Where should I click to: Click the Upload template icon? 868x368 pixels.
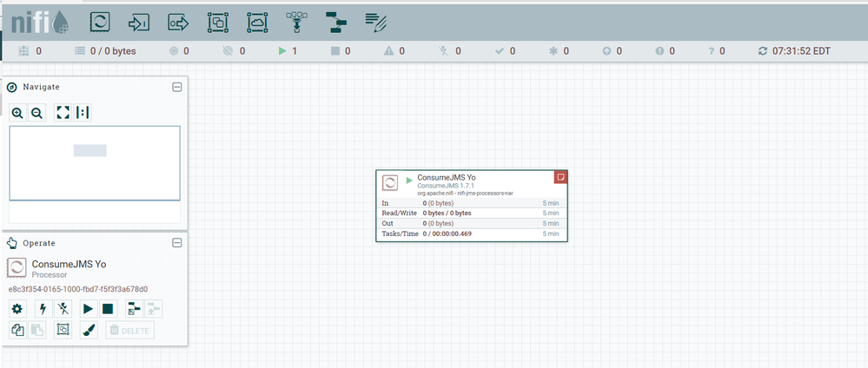(153, 309)
